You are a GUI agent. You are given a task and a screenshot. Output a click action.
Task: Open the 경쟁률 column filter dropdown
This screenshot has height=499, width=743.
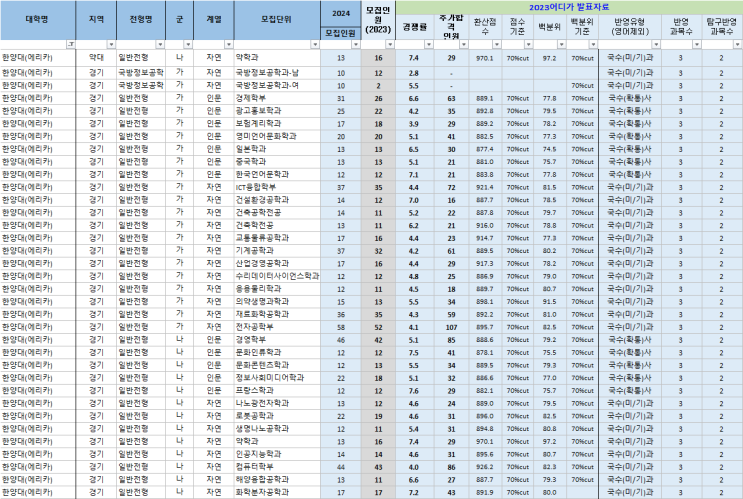[429, 45]
